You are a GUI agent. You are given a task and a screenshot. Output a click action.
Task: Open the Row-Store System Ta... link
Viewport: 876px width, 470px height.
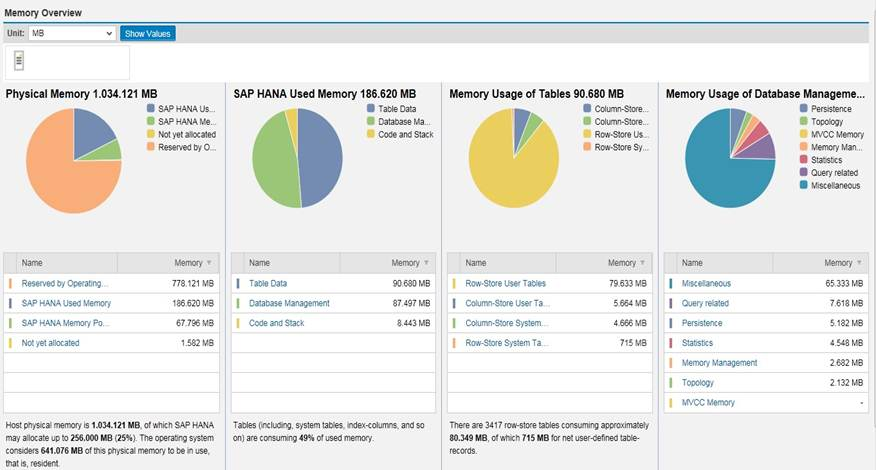click(x=507, y=343)
